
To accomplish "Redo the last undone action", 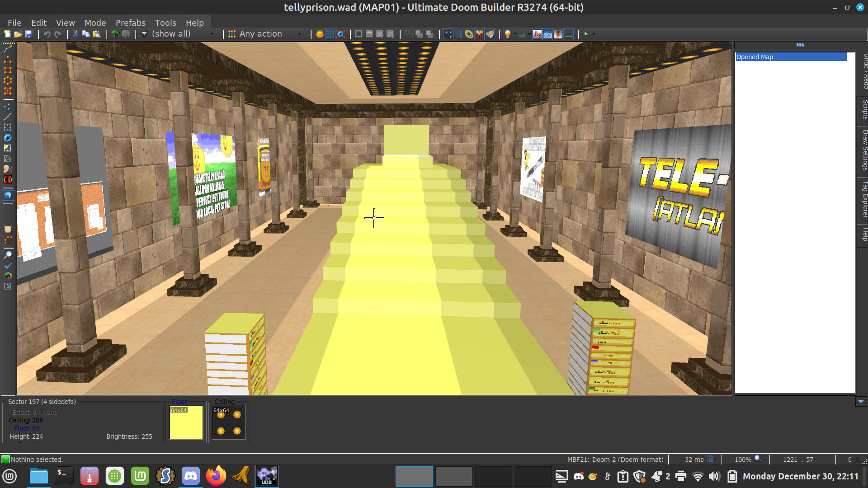I will [x=58, y=34].
